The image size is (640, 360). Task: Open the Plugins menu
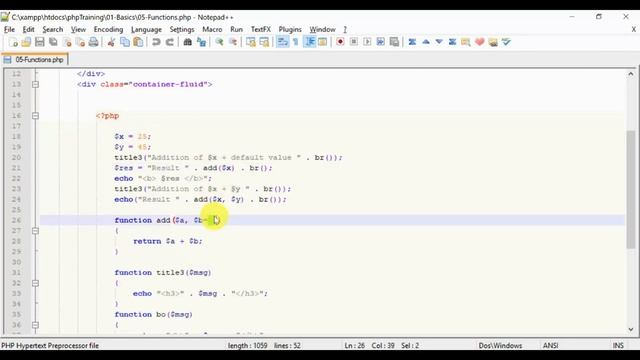point(290,29)
